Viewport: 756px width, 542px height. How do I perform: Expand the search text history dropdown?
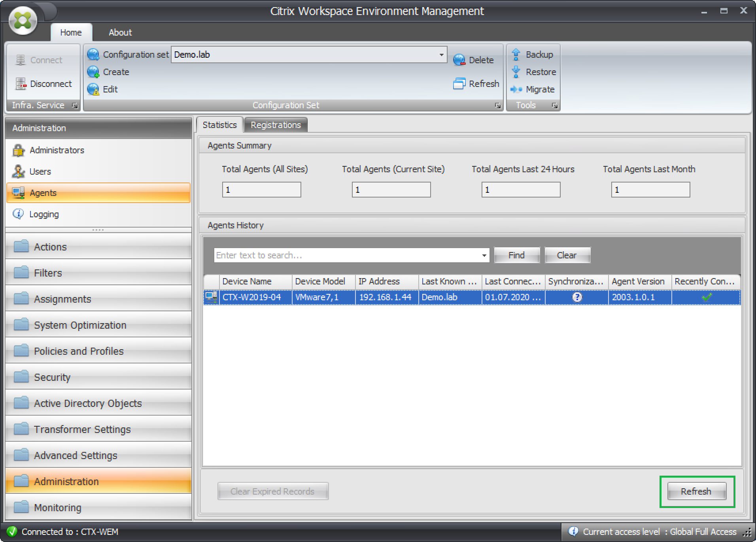(484, 256)
